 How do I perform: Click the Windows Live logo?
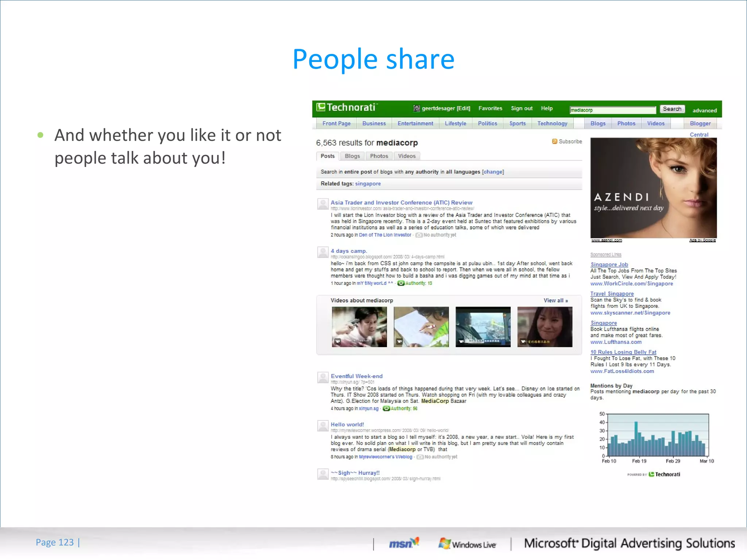[467, 544]
